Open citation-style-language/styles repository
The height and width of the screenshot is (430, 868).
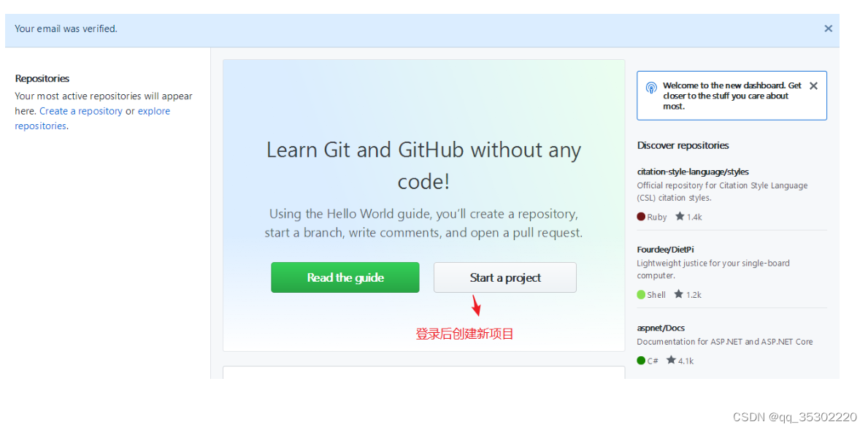coord(693,172)
